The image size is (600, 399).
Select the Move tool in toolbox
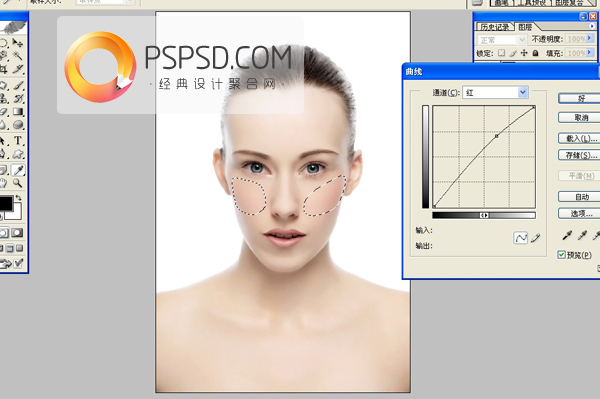(18, 42)
